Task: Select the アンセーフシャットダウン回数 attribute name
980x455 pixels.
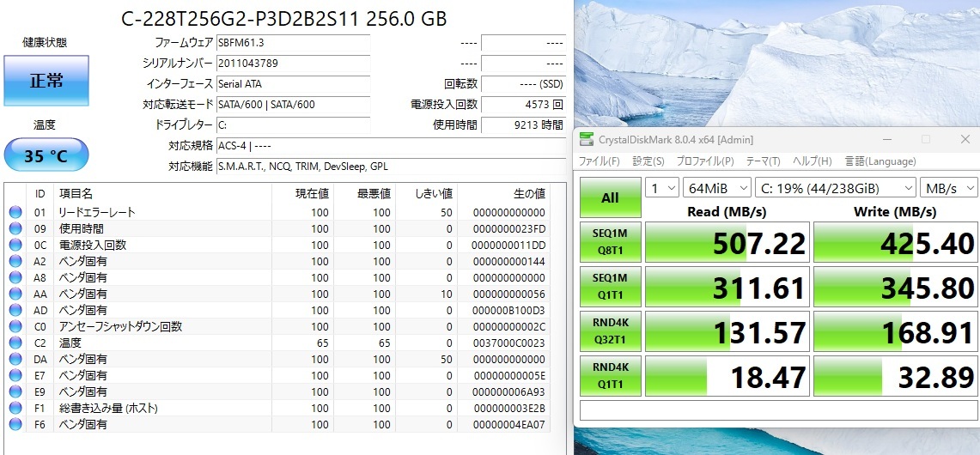Action: click(120, 326)
